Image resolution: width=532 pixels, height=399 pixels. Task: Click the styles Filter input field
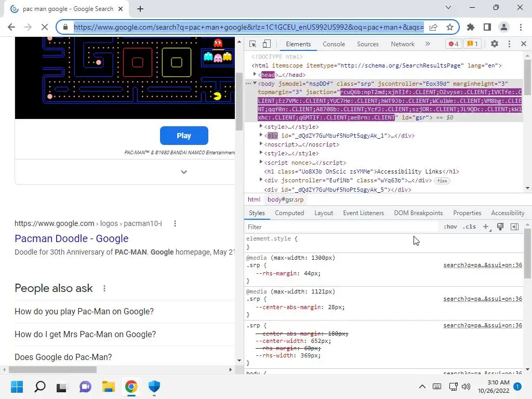[341, 227]
